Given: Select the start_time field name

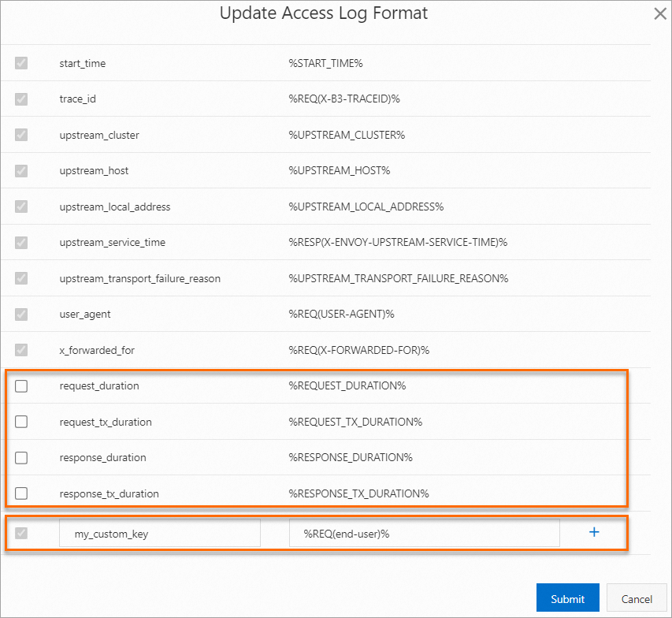Looking at the screenshot, I should point(82,64).
